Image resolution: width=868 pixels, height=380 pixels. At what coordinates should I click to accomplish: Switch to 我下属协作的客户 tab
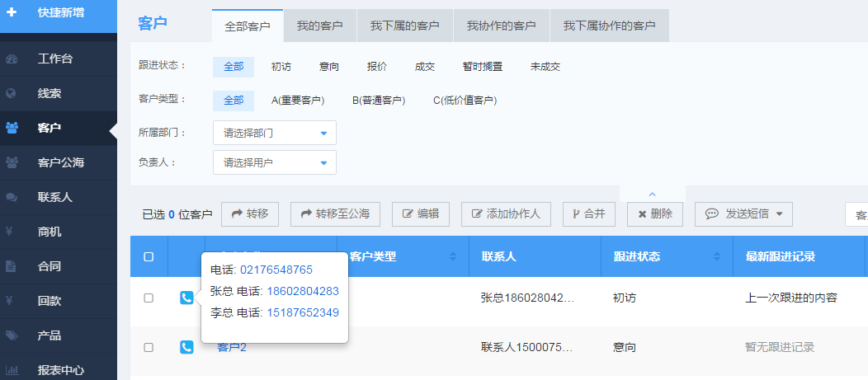610,26
